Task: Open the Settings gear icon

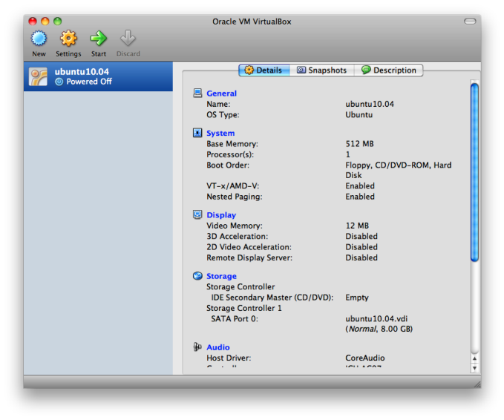Action: pyautogui.click(x=68, y=39)
